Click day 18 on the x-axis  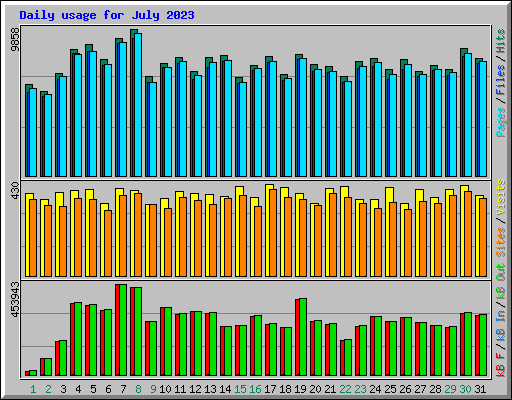[285, 389]
